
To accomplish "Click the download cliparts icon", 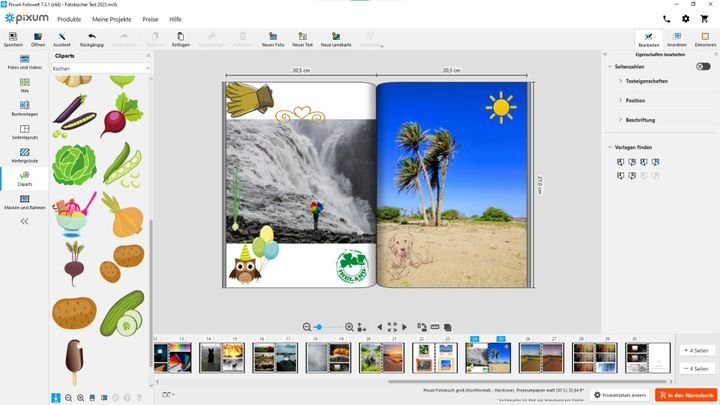I will 56,398.
